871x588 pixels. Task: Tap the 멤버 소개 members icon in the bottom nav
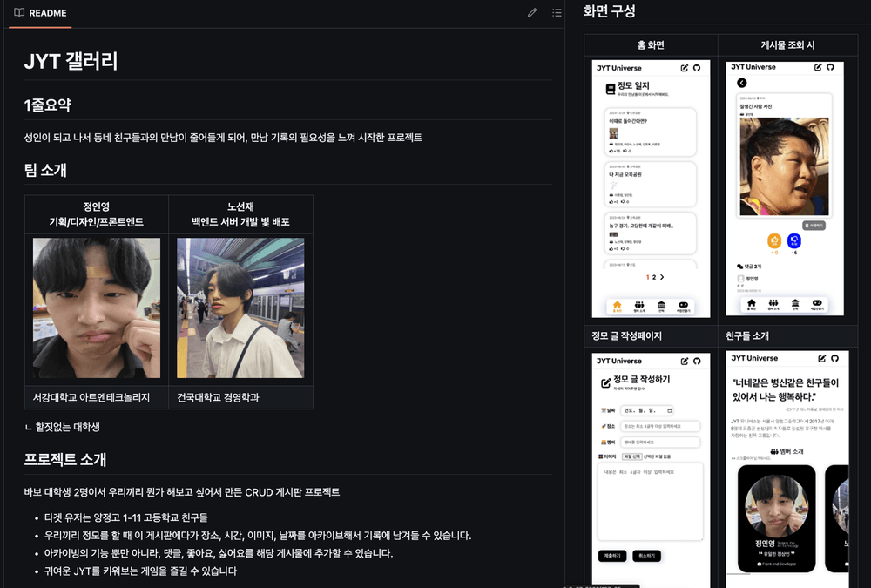(639, 304)
